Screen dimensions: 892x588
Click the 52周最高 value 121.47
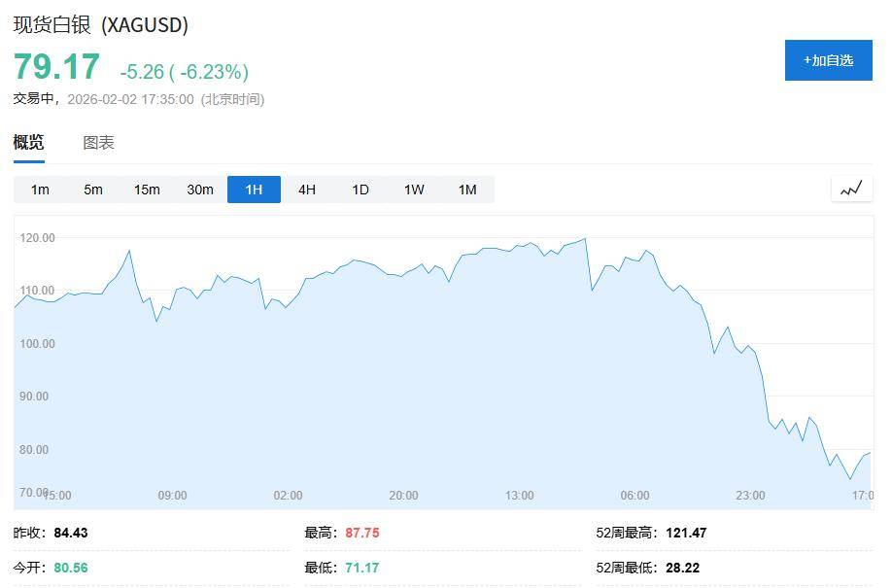click(686, 533)
